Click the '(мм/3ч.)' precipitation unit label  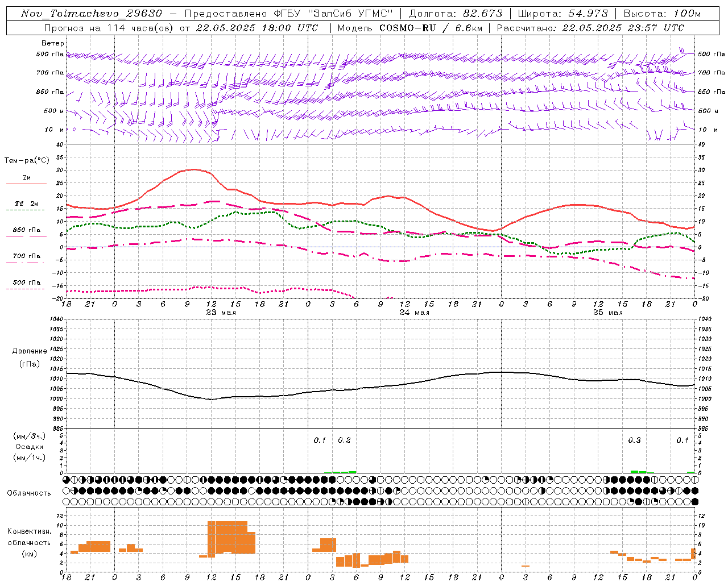click(x=29, y=436)
